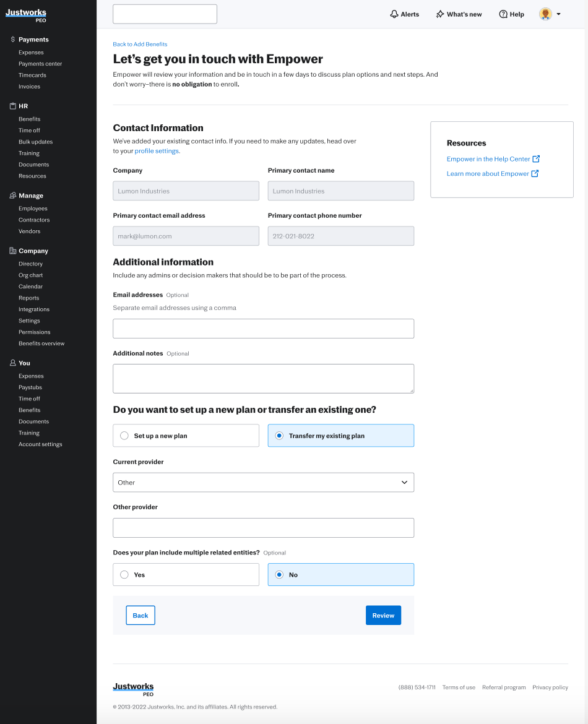
Task: Open Org chart under Company
Action: click(30, 275)
